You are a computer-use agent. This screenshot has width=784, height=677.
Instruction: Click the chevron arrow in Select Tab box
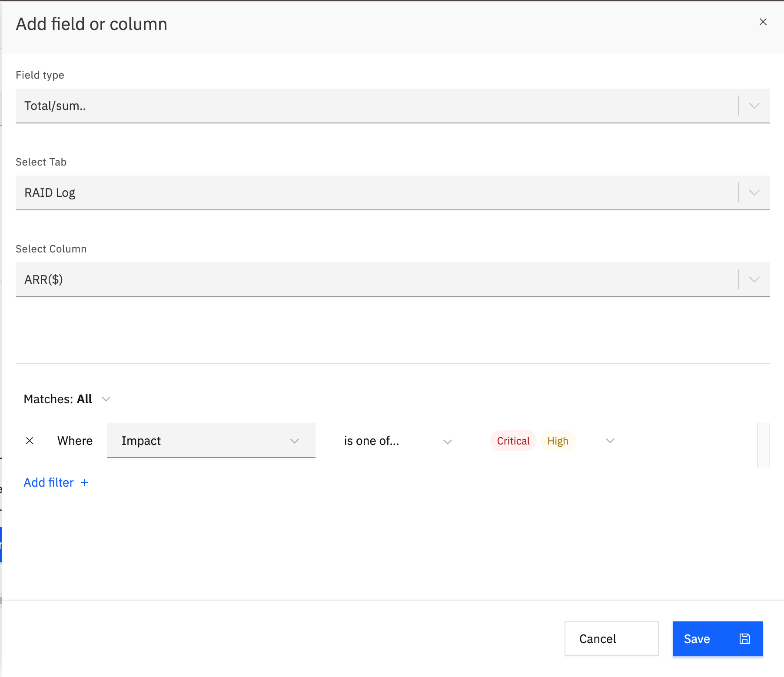754,192
